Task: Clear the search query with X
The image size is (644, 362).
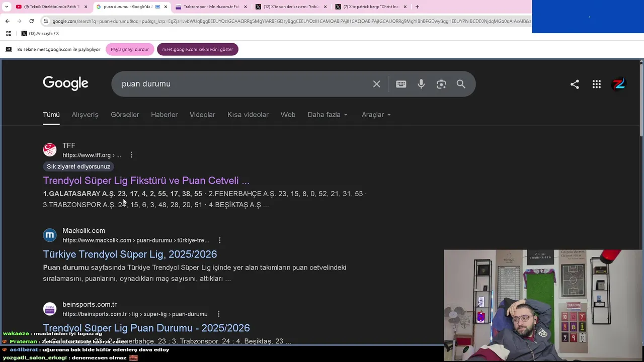Action: coord(376,84)
